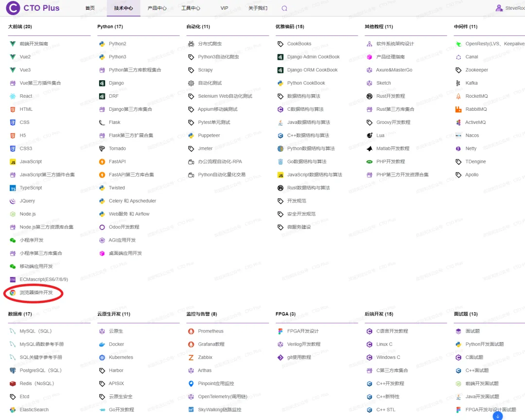Open the TDengine link
The height and width of the screenshot is (420, 525).
(x=475, y=162)
